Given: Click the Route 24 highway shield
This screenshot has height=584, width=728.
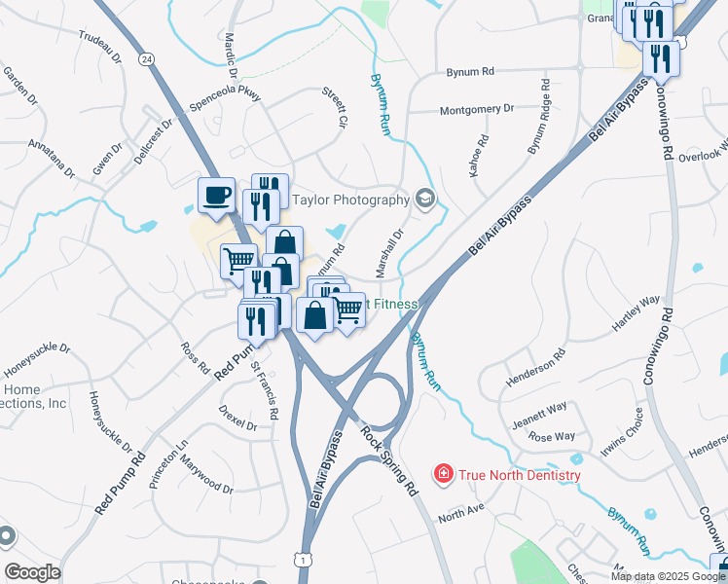Looking at the screenshot, I should (x=146, y=59).
